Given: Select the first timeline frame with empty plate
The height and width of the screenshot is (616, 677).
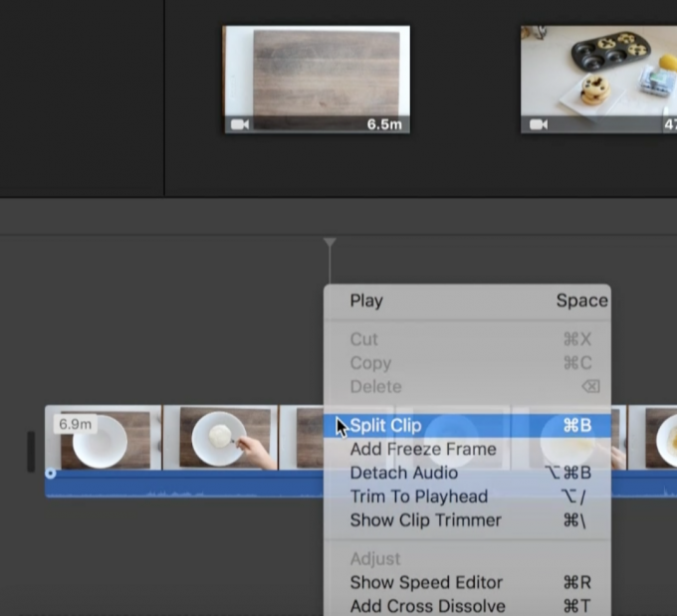Looking at the screenshot, I should tap(104, 438).
